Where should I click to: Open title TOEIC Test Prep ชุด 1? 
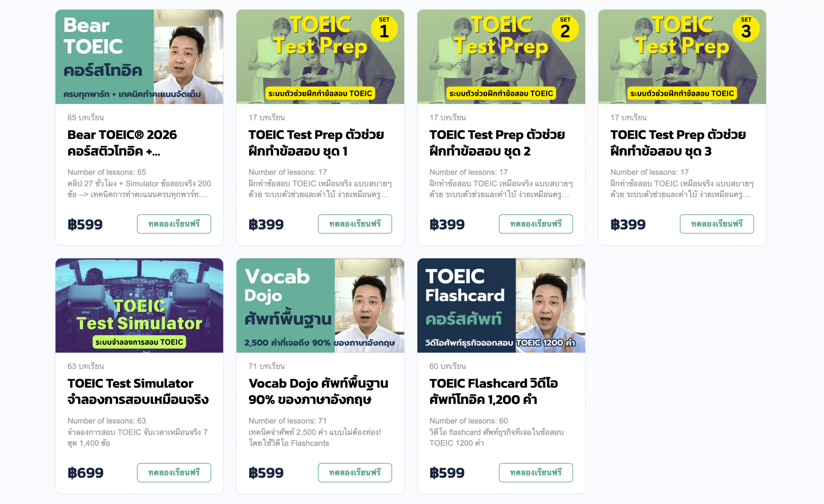click(x=316, y=143)
